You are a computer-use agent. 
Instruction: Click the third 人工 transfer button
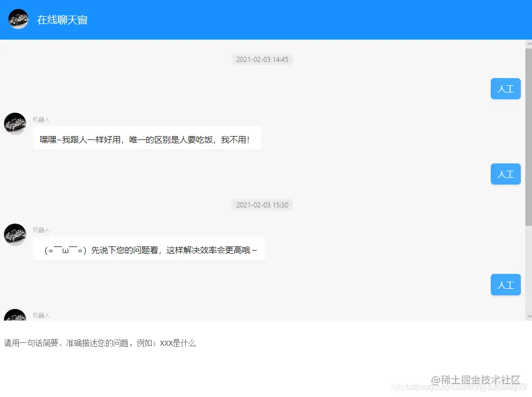pyautogui.click(x=505, y=285)
